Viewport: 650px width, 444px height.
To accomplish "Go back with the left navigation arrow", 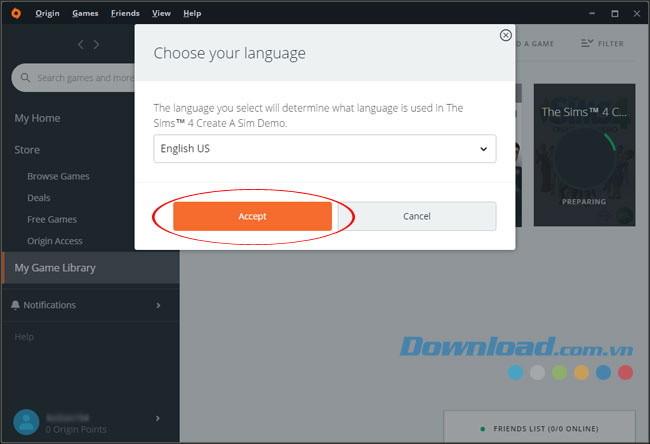I will click(81, 44).
